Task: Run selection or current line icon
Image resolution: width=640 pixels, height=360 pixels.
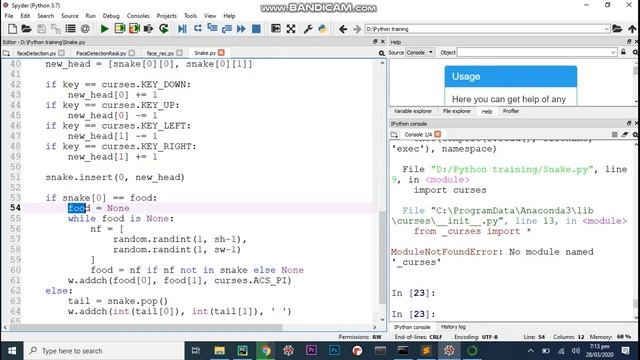Action: (x=149, y=29)
